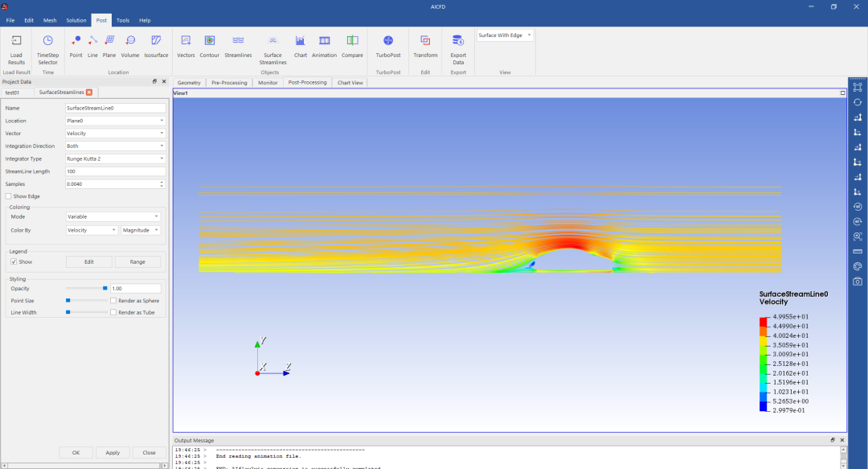The width and height of the screenshot is (868, 469).
Task: Click the legend Edit button
Action: pyautogui.click(x=89, y=261)
